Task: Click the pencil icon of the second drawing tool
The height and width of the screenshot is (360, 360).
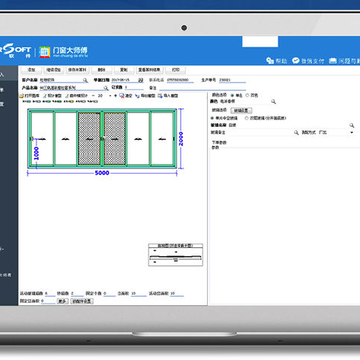Action: tap(46, 96)
